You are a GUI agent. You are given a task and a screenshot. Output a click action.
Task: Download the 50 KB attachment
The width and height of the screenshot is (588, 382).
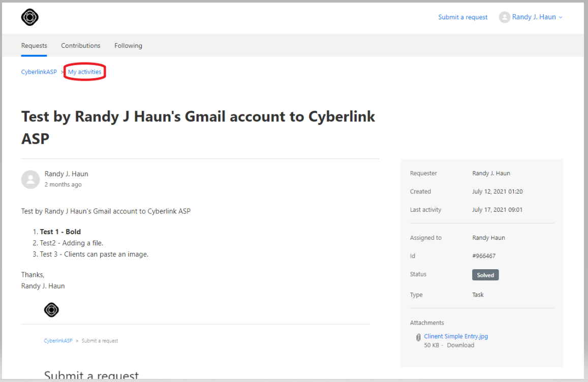pyautogui.click(x=460, y=345)
